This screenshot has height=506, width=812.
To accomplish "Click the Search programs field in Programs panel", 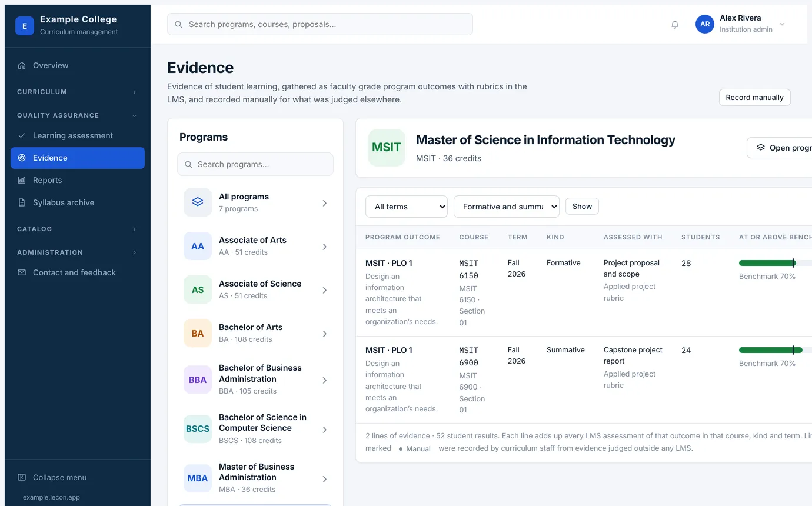I will 255,164.
